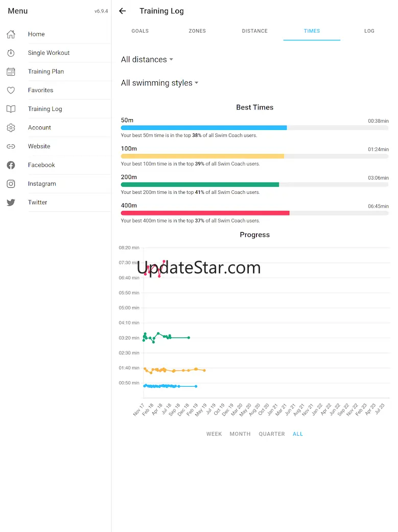Click the Training Log book icon
The image size is (398, 532).
tap(11, 109)
